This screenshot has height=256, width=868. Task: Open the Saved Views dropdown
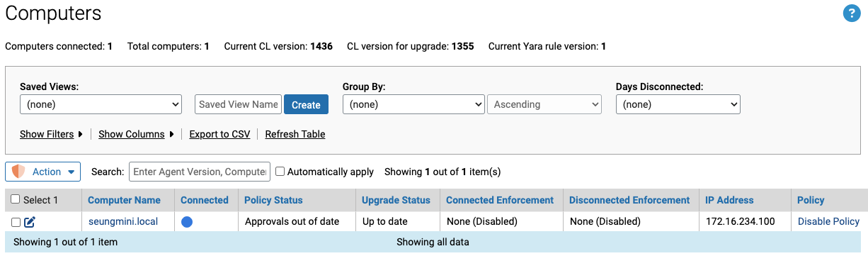tap(101, 104)
